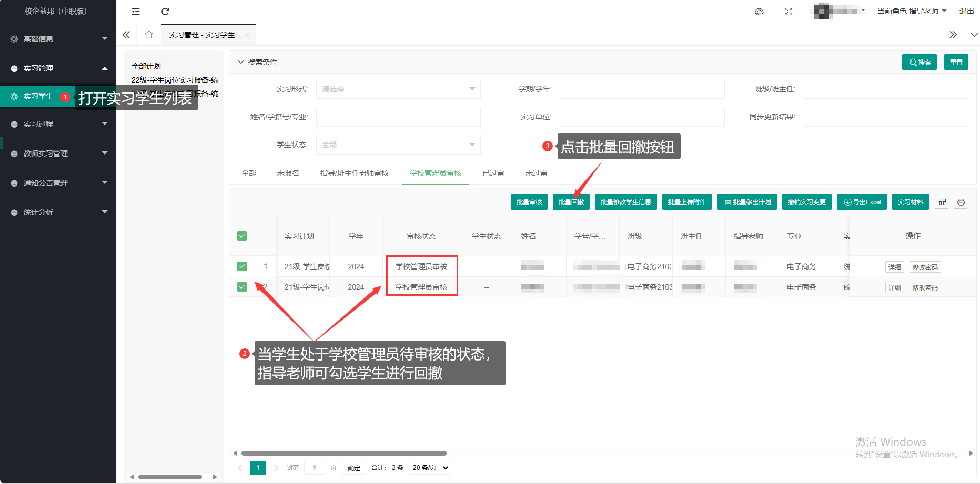
Task: Toggle fullscreen mode icon
Action: (789, 12)
